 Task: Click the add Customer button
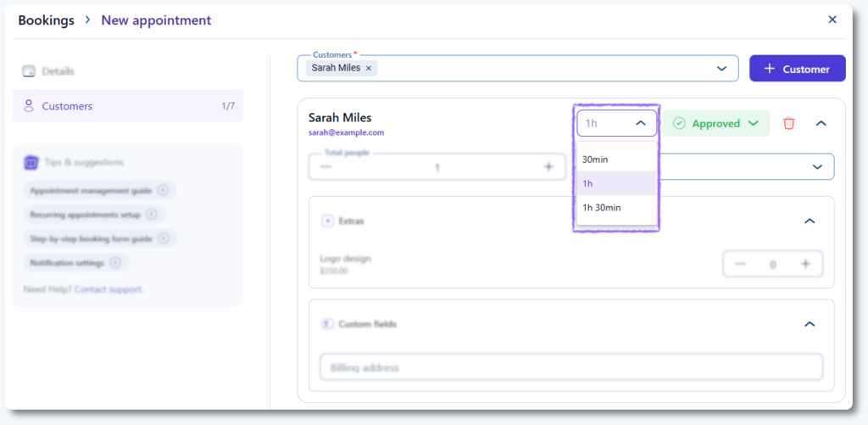click(x=797, y=69)
